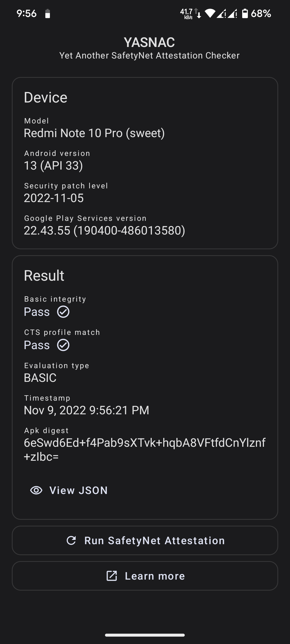
Task: Tap the Basic integrity pass checkmark icon
Action: 63,312
